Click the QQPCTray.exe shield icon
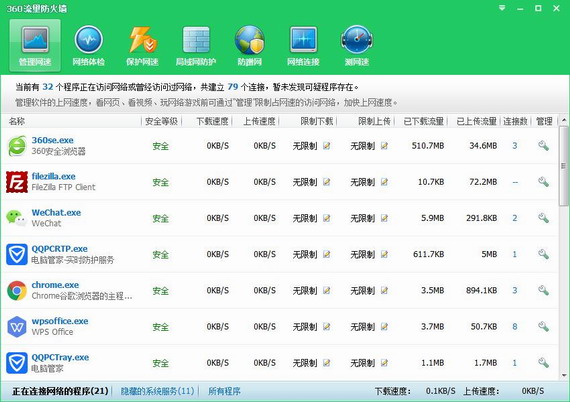 [x=17, y=363]
